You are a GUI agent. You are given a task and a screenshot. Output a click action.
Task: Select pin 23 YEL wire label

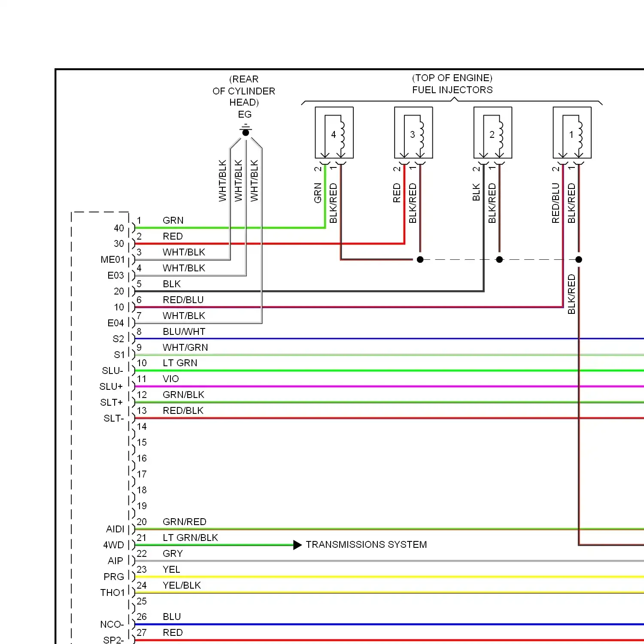point(171,569)
